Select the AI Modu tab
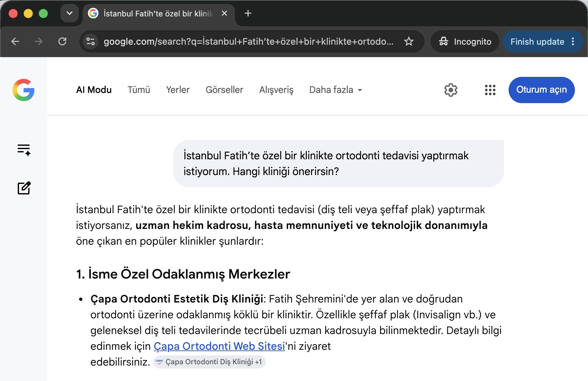The image size is (588, 381). (94, 90)
